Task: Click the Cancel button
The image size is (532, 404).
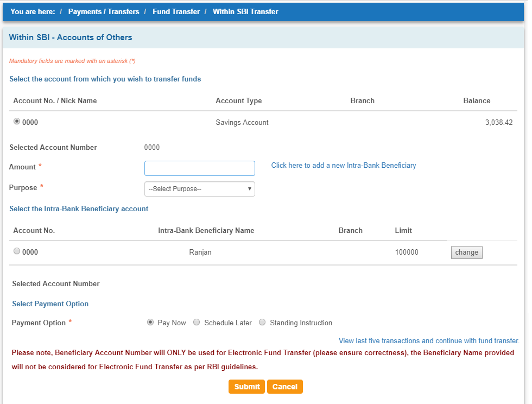Action: [284, 387]
